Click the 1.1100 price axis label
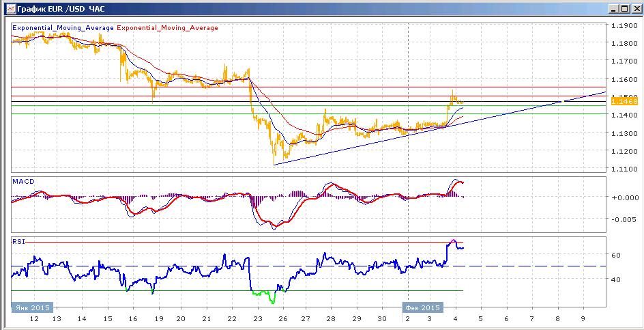The height and width of the screenshot is (330, 644). click(x=624, y=169)
